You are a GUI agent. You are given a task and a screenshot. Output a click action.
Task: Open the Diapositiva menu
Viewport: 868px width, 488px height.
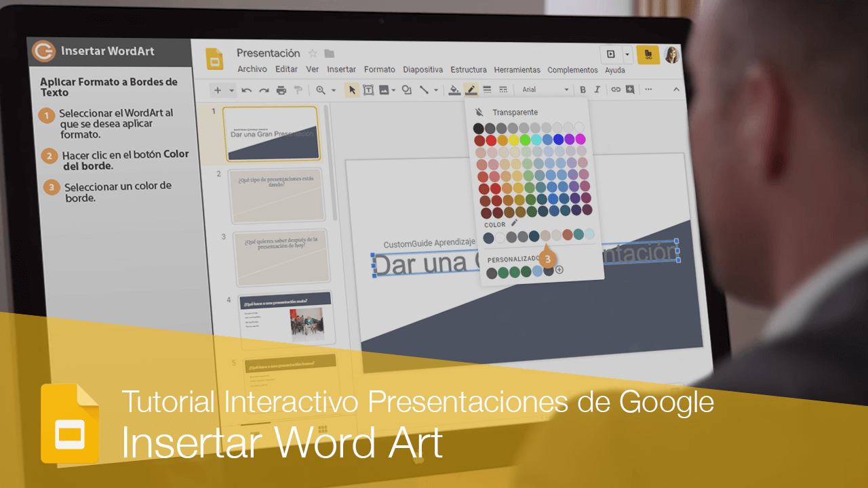pyautogui.click(x=422, y=69)
